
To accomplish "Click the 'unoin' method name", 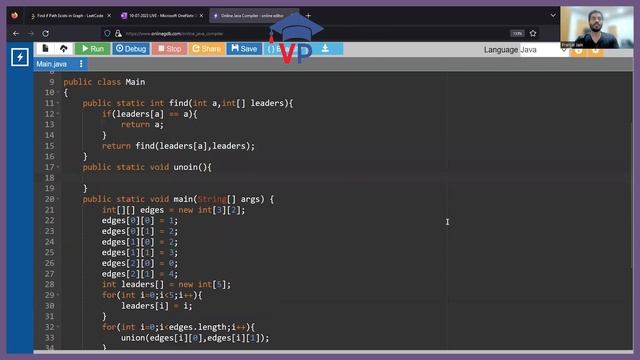I will [185, 167].
